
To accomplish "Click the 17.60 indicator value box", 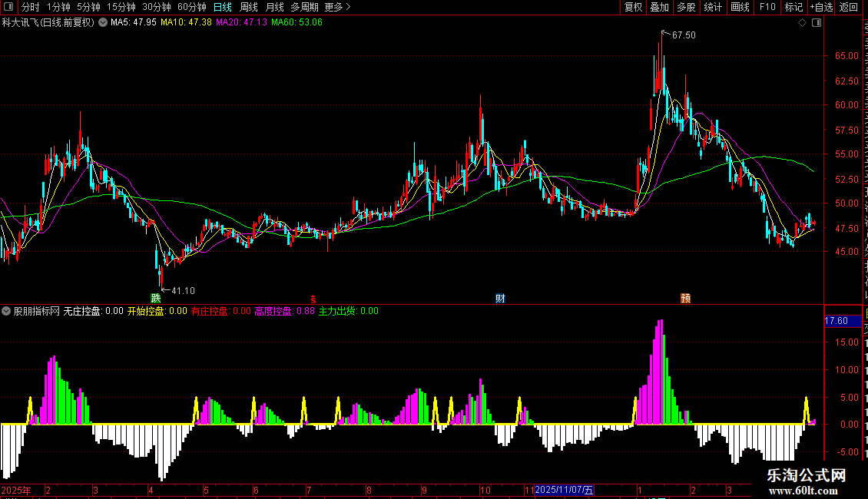I will pyautogui.click(x=843, y=321).
